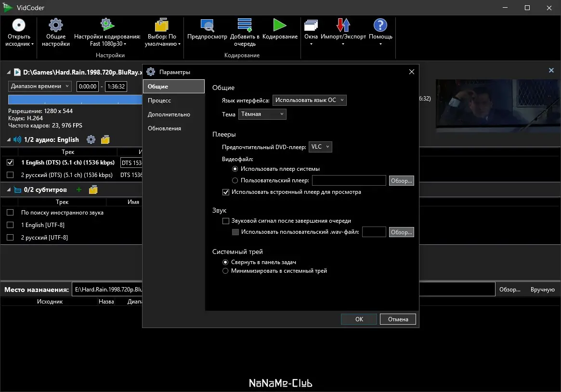The height and width of the screenshot is (392, 561).
Task: Check subtitle 1 English [UTF-8]
Action: point(10,225)
